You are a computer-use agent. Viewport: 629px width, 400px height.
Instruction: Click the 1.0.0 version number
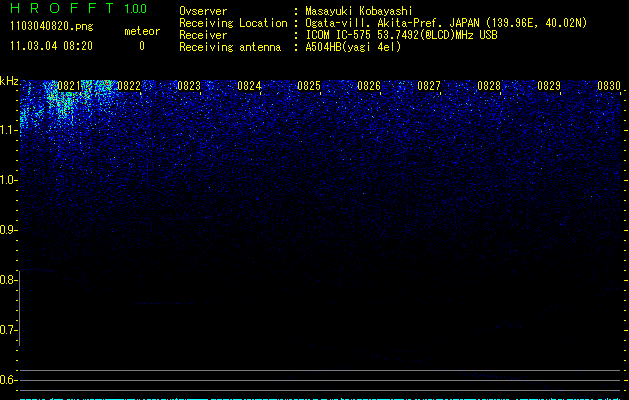point(136,9)
